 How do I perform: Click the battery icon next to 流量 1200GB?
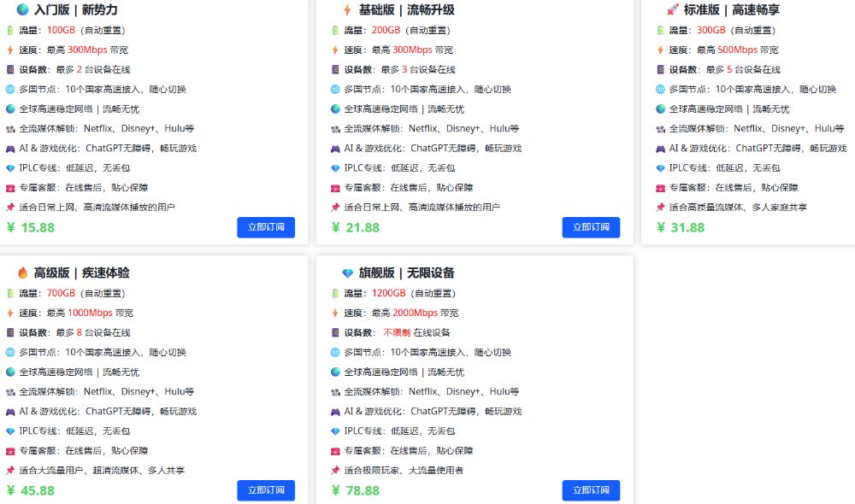(335, 294)
